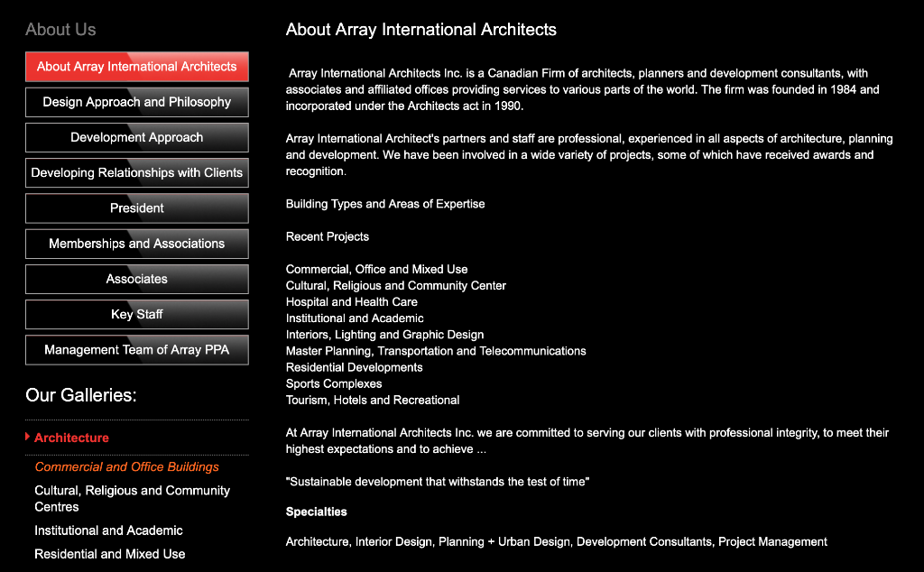Open the Memberships and Associations page

(x=136, y=244)
